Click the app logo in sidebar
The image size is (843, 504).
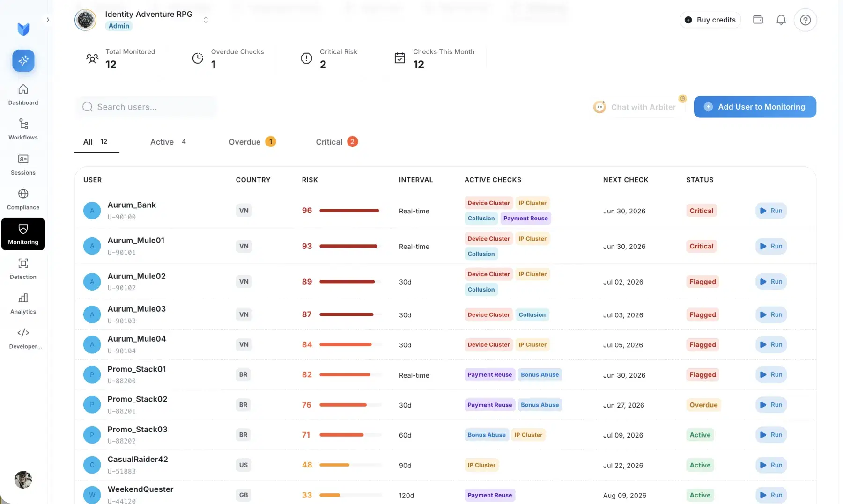(23, 29)
